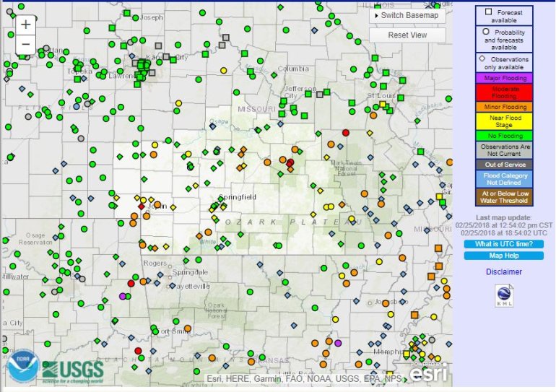The image size is (556, 392).
Task: Click the Ozark National Forest label
Action: [216, 310]
